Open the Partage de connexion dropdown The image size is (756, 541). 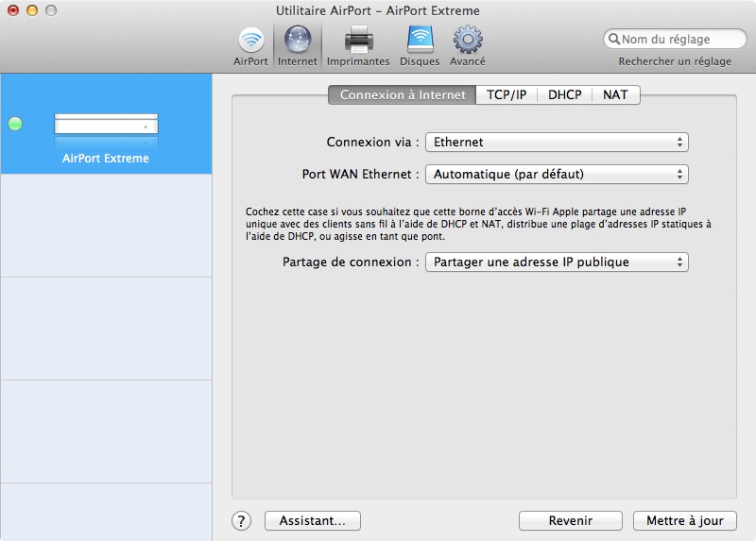557,262
